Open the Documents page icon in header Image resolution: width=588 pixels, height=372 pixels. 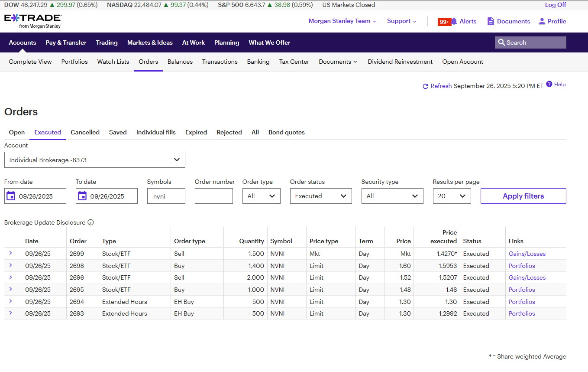pyautogui.click(x=491, y=21)
